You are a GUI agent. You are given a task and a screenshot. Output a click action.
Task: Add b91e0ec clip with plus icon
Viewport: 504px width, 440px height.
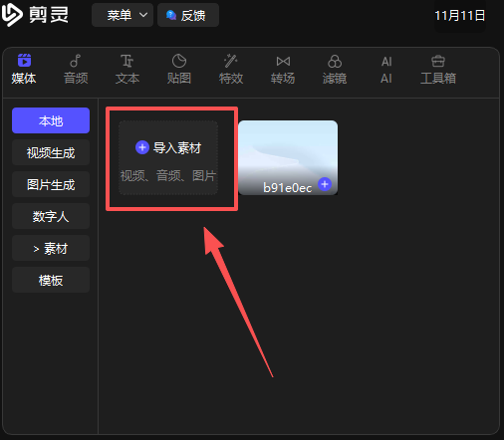(x=325, y=184)
